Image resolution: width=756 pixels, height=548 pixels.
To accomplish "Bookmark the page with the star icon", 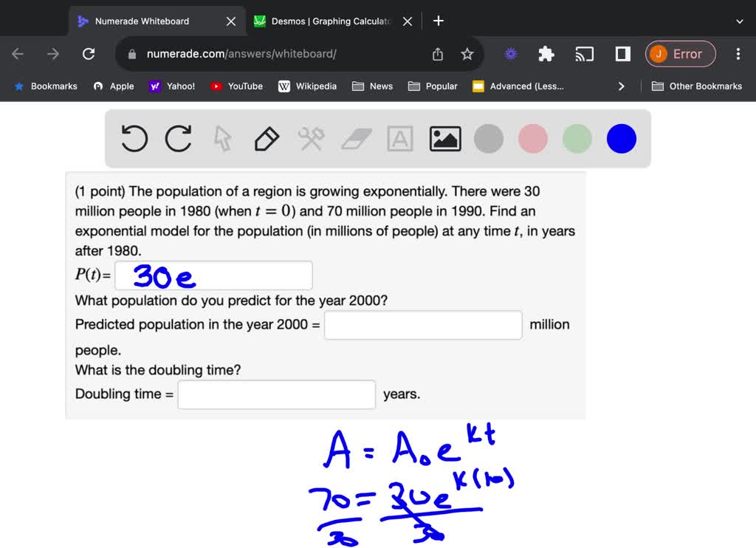I will pyautogui.click(x=467, y=54).
